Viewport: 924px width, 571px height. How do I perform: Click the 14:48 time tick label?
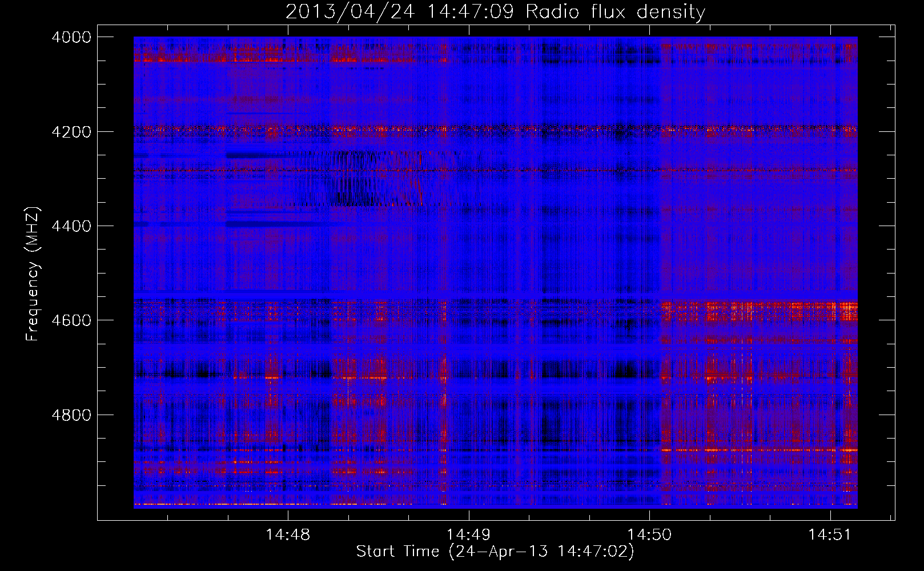pos(288,535)
